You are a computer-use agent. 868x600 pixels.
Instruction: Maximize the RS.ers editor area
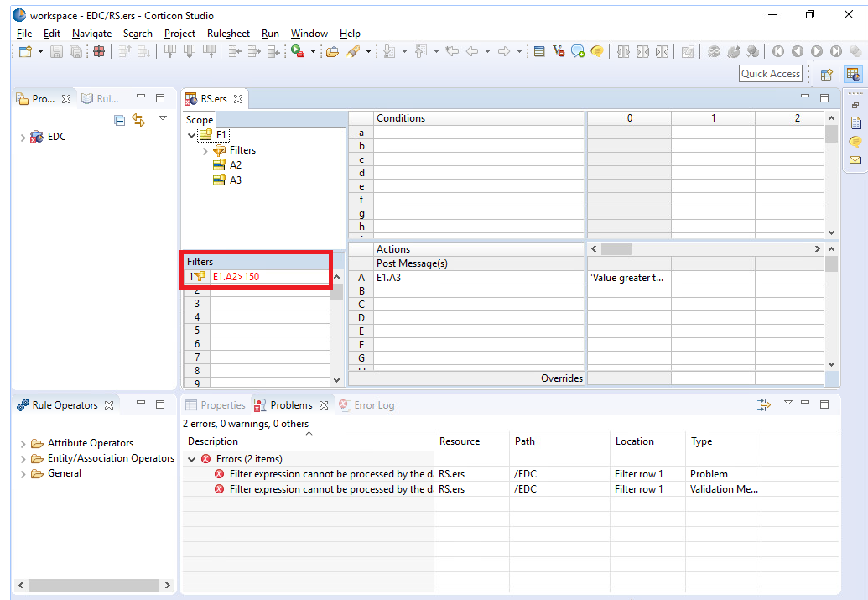click(x=824, y=98)
